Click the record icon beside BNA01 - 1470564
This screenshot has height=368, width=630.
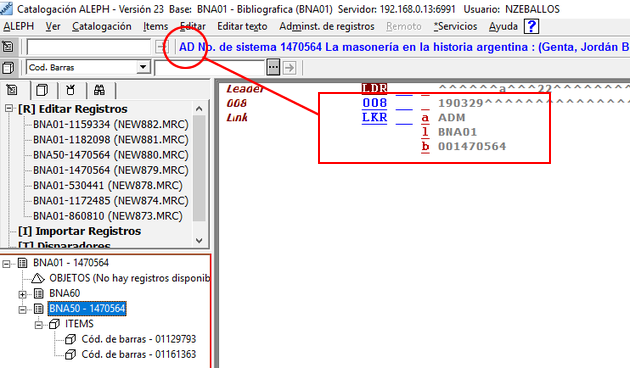click(22, 263)
